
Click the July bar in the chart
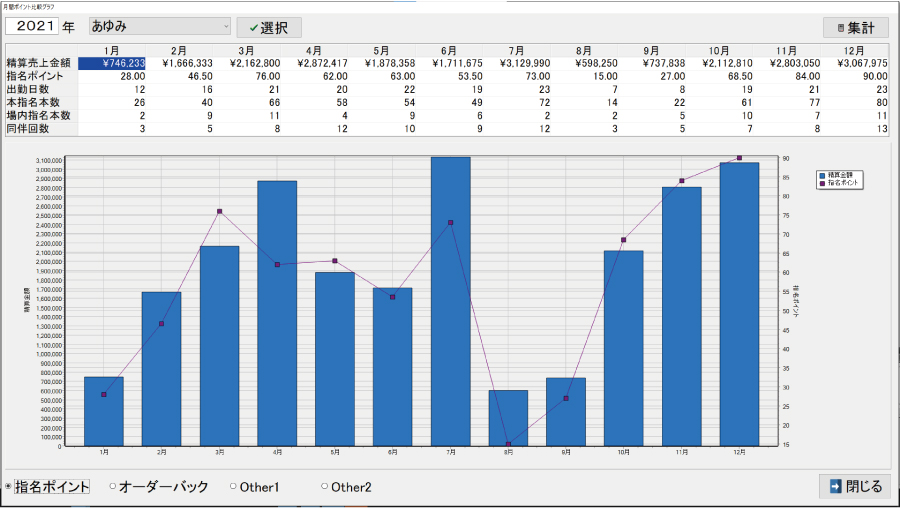click(450, 300)
